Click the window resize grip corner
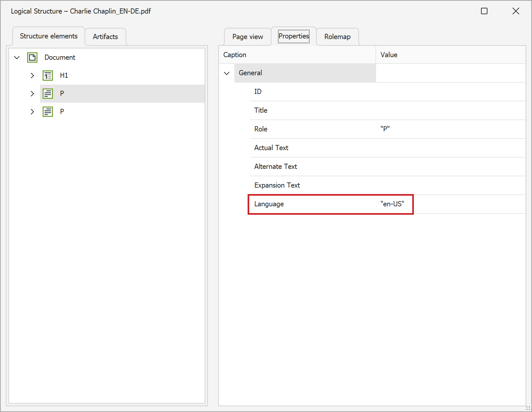The height and width of the screenshot is (412, 532). (x=528, y=408)
